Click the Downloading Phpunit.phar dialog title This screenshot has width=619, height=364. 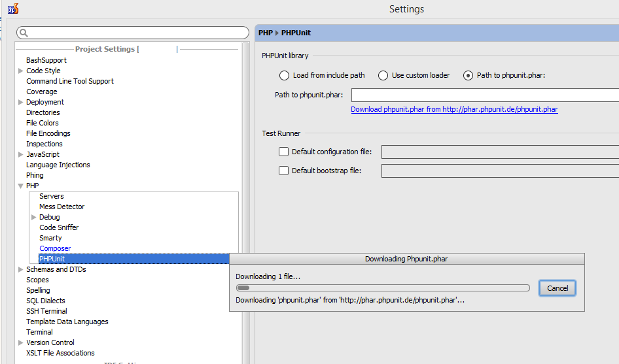pos(406,259)
